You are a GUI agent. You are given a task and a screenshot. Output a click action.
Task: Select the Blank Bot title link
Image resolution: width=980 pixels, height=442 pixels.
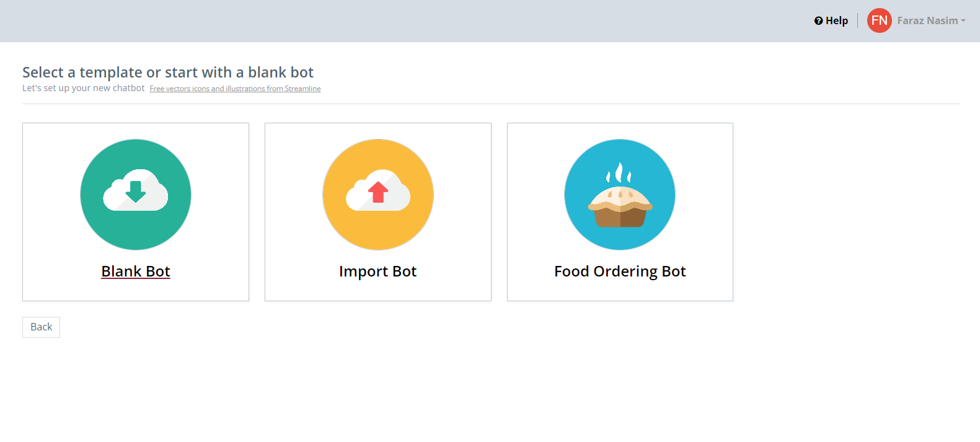click(x=136, y=272)
